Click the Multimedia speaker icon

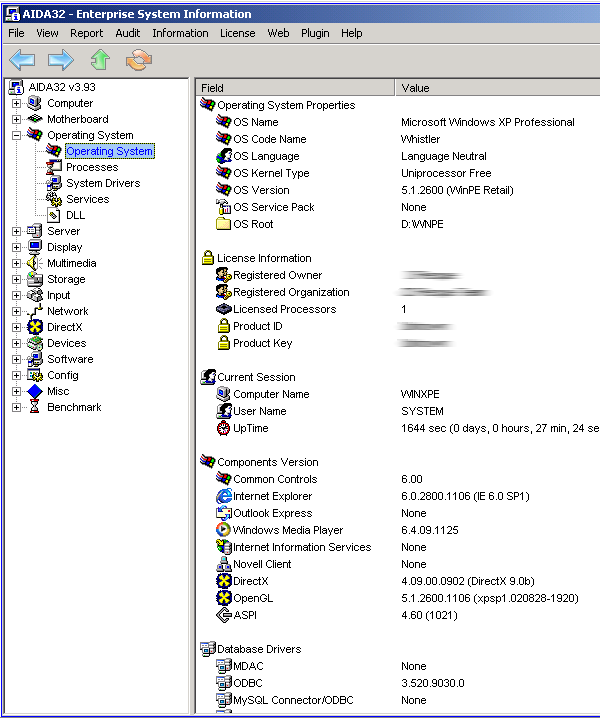point(34,263)
